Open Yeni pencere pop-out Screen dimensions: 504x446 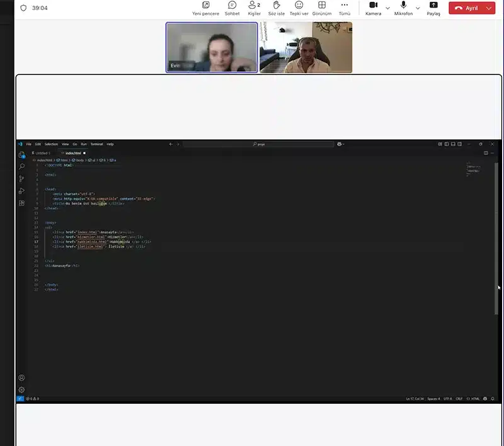pos(206,8)
